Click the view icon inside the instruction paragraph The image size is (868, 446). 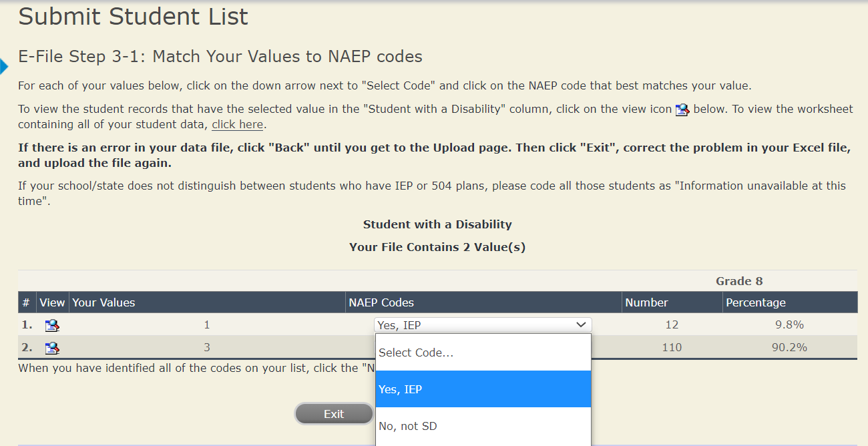[682, 110]
